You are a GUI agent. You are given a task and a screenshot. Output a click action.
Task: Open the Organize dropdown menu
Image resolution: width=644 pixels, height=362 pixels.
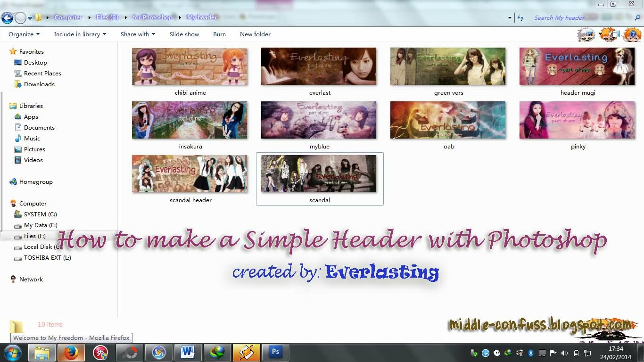click(x=23, y=34)
